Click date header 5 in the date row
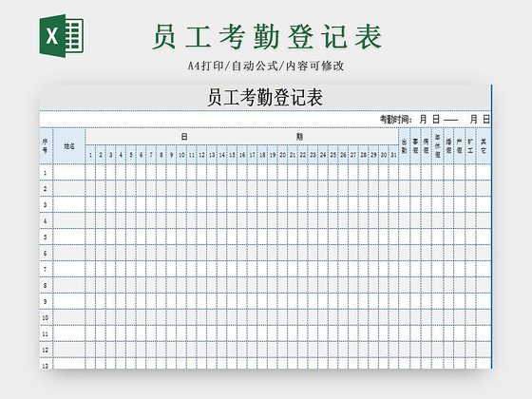532x399 pixels. pos(131,155)
